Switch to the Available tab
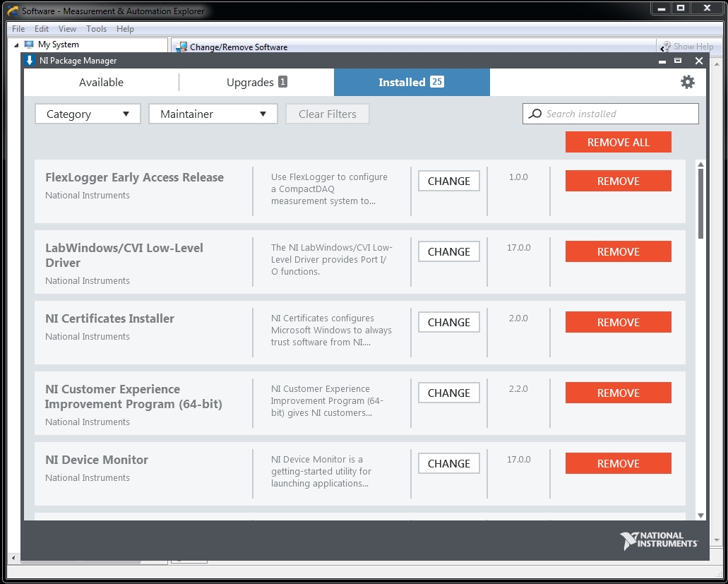This screenshot has width=728, height=584. tap(101, 82)
